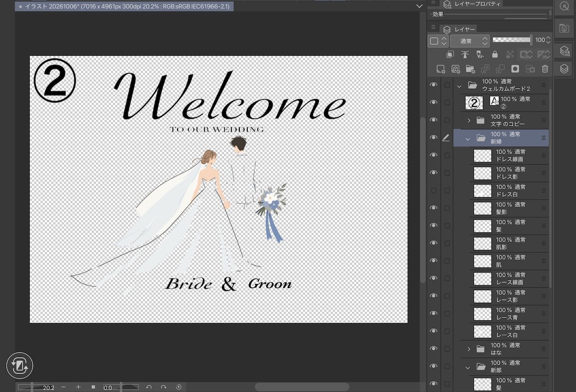The image size is (576, 392).
Task: Open row menu for ドレス線画 layer
Action: coord(543,156)
